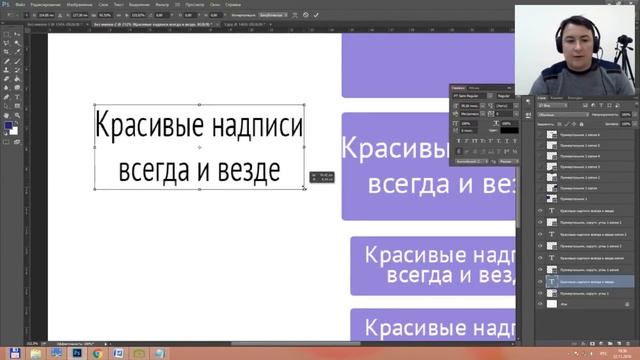Open the interpolation dropdown in options bar

click(x=273, y=15)
